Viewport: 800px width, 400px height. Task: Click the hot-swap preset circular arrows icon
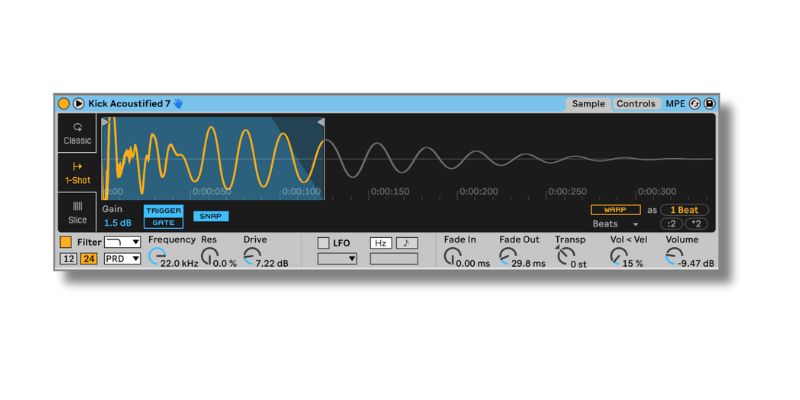coord(694,104)
